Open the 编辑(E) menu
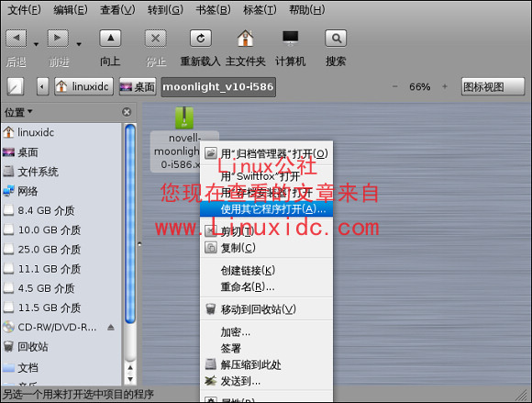The width and height of the screenshot is (532, 403). click(x=71, y=10)
